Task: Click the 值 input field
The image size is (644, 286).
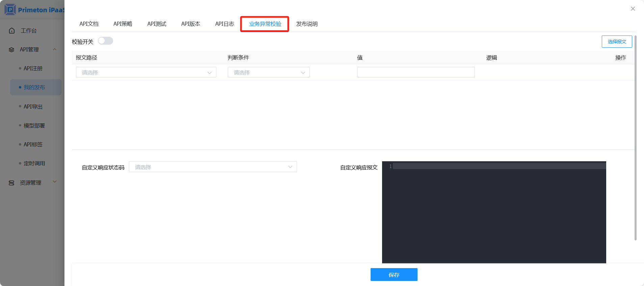Action: tap(416, 72)
